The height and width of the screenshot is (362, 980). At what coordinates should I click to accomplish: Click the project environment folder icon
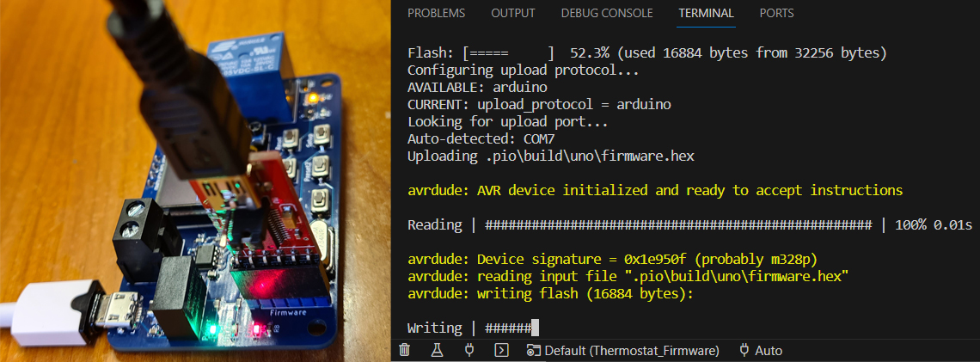[533, 351]
